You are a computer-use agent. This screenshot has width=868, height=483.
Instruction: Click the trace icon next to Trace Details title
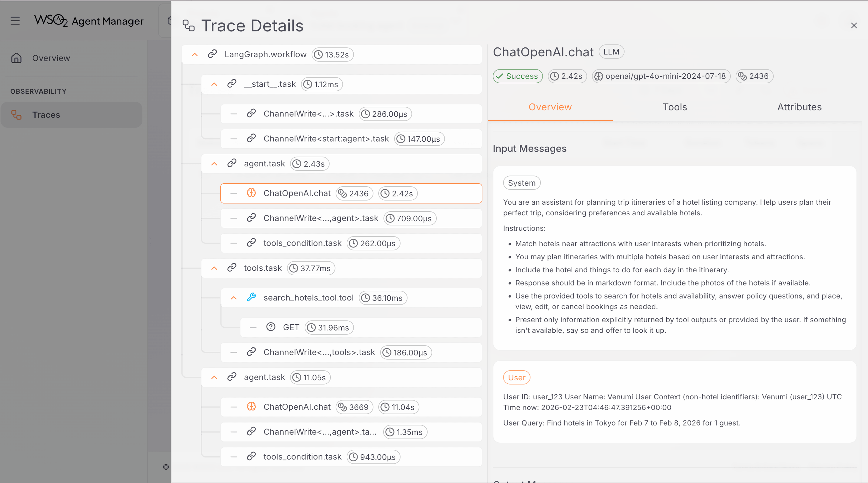pyautogui.click(x=188, y=26)
